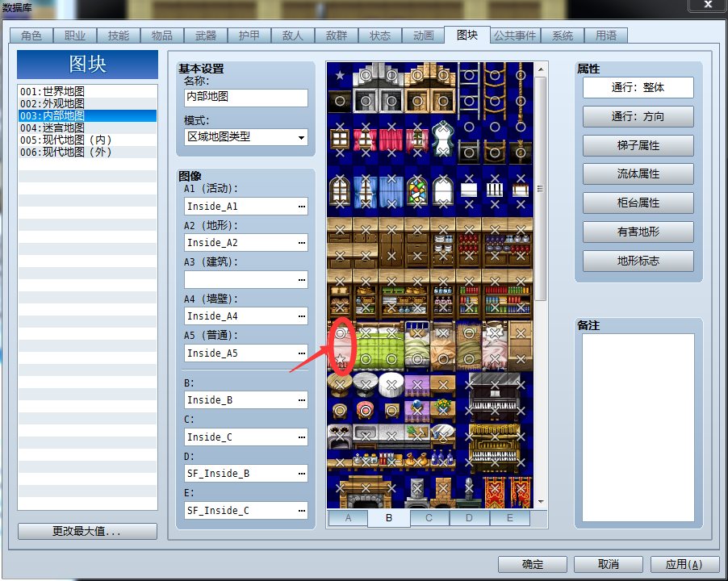The image size is (728, 581).
Task: Click the 更改最大值... button
Action: point(87,531)
